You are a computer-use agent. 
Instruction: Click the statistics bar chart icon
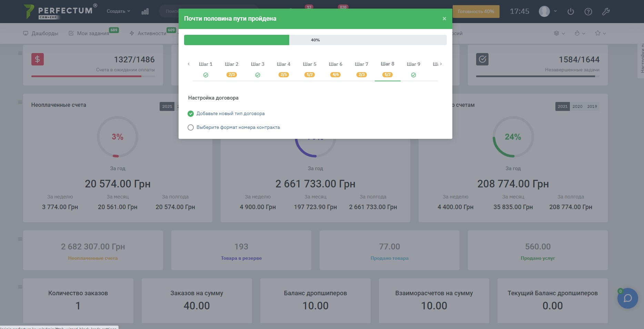[145, 11]
